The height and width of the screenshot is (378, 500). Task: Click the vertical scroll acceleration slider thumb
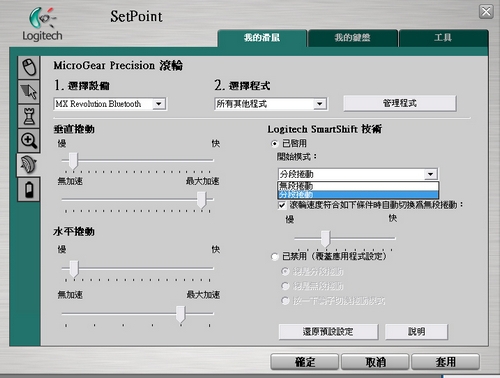pos(201,200)
